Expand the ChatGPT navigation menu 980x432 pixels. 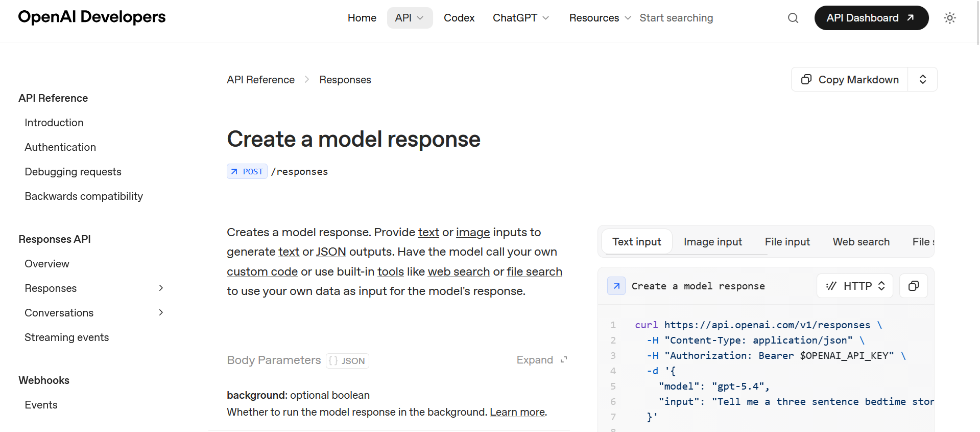coord(521,18)
